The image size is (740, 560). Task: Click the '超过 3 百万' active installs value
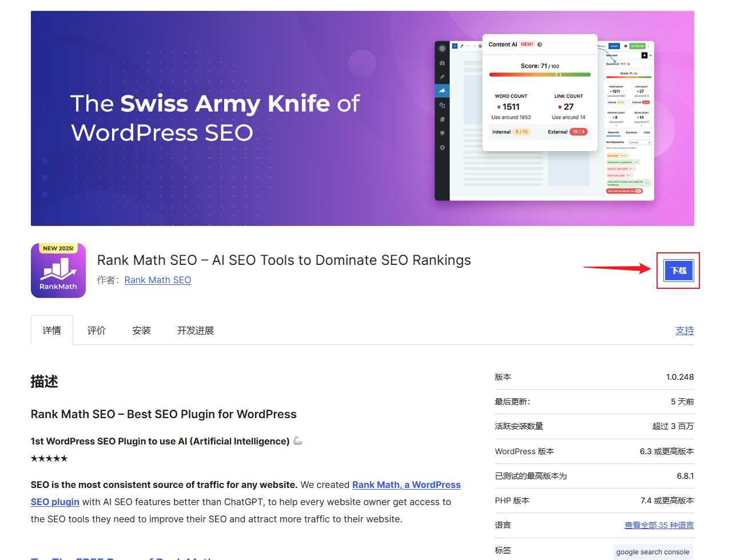click(673, 426)
